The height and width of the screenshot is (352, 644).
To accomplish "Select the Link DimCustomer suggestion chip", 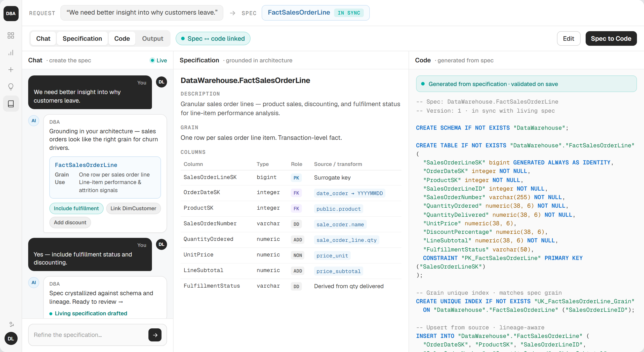I will (133, 208).
